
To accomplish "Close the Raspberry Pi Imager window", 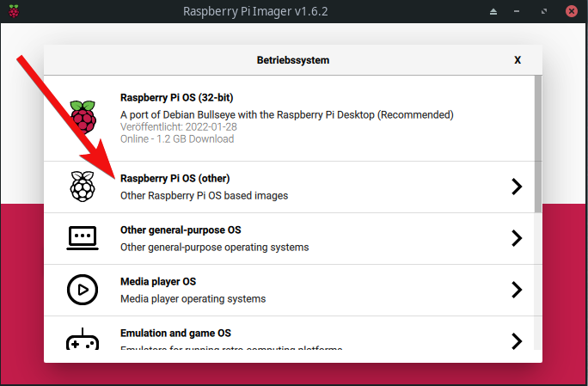I will click(571, 11).
